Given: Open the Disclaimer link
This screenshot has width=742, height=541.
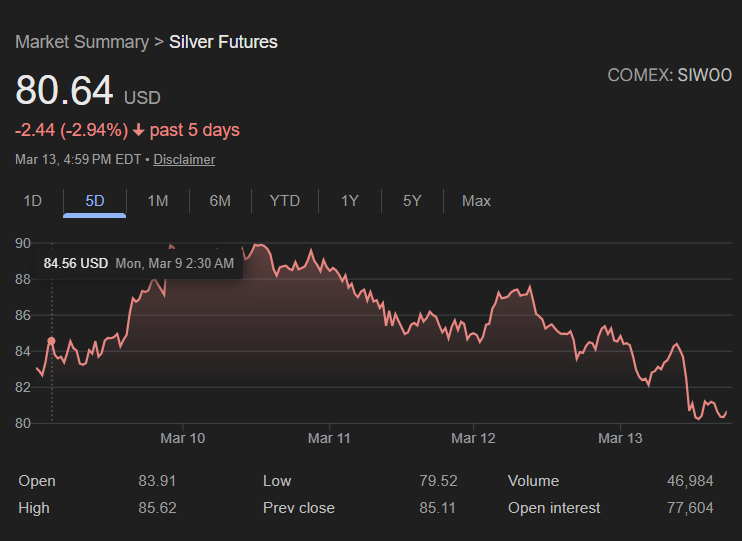Looking at the screenshot, I should (184, 159).
